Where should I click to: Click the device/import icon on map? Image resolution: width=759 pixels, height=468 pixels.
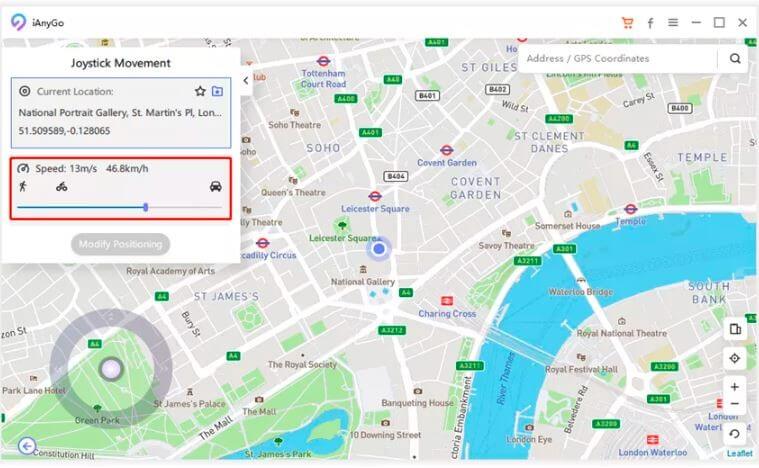(735, 330)
